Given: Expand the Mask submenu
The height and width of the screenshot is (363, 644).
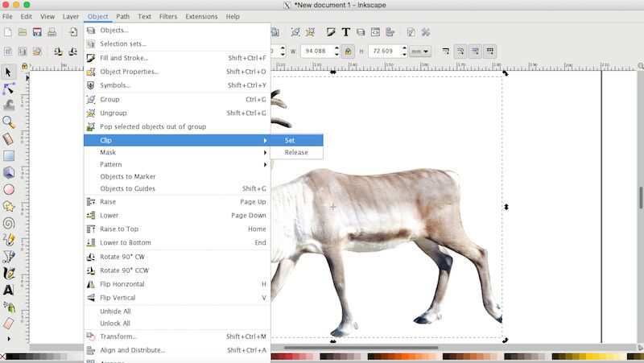Looking at the screenshot, I should (177, 152).
